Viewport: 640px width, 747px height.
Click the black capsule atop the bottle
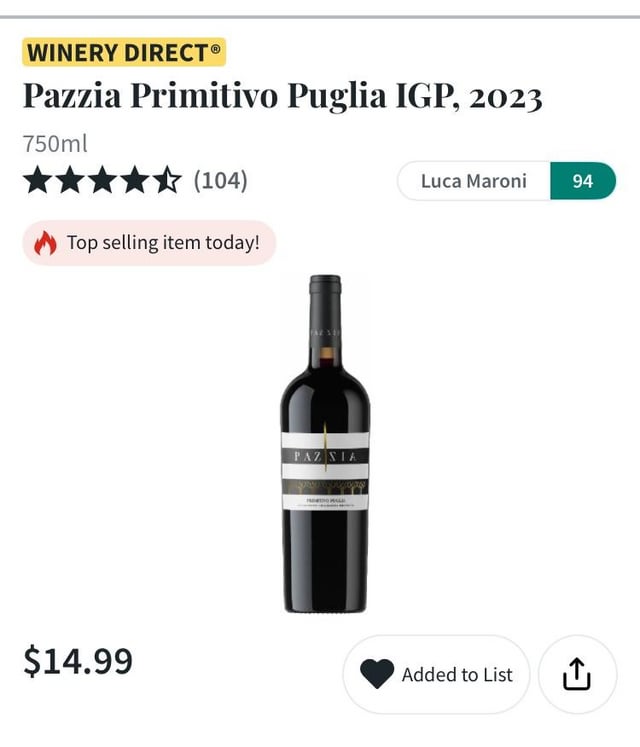click(x=325, y=285)
